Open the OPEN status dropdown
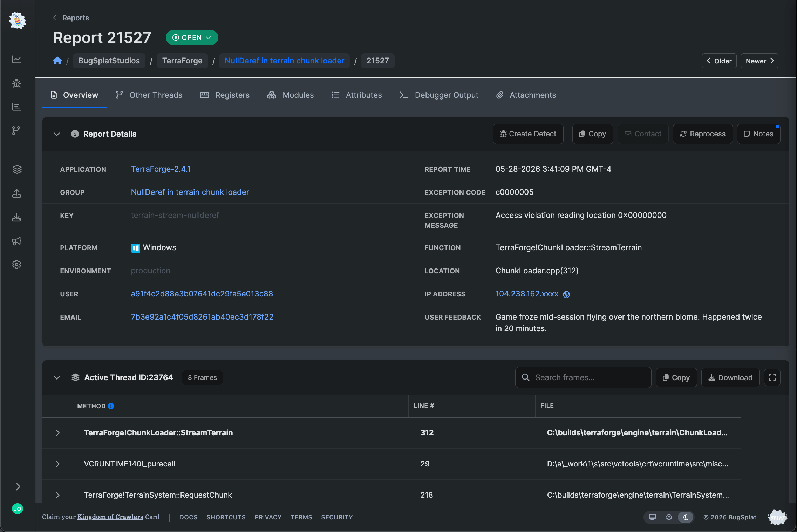This screenshot has width=797, height=532. 192,37
